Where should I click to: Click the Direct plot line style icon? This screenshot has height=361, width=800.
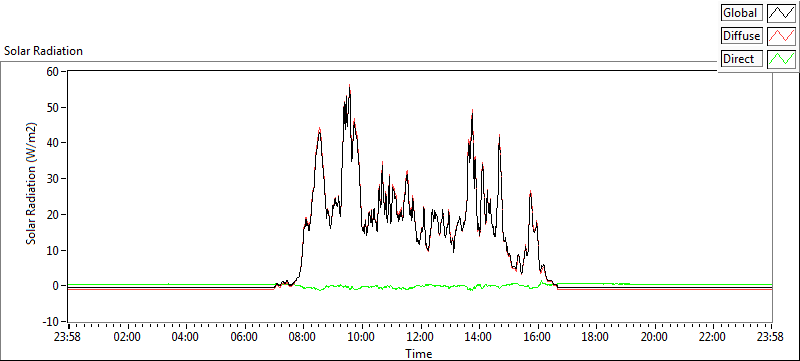pos(782,59)
